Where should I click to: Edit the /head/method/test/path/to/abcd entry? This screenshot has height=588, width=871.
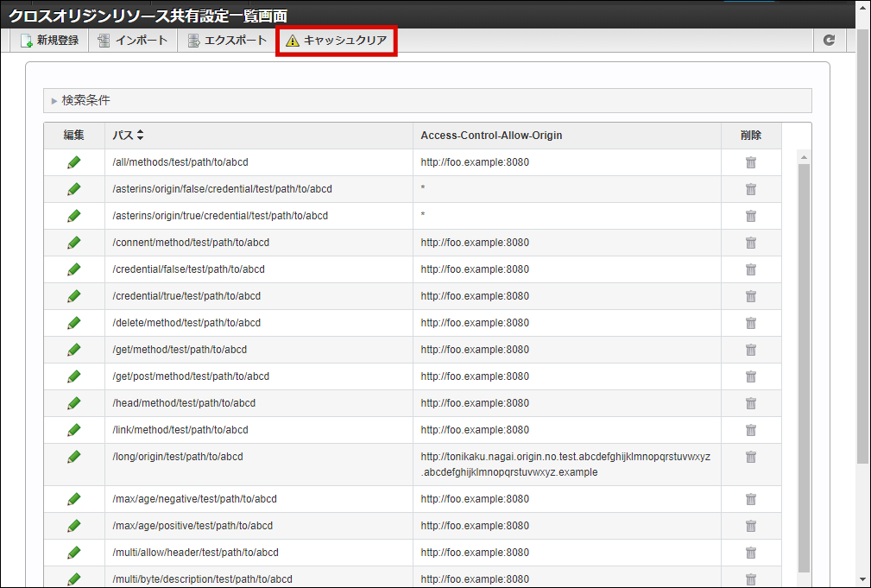coord(74,403)
